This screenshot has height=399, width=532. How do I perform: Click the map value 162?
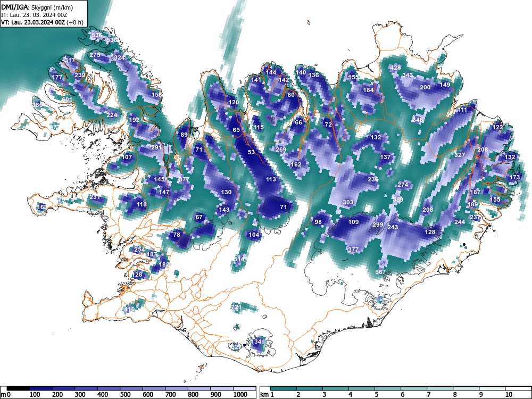pyautogui.click(x=296, y=164)
